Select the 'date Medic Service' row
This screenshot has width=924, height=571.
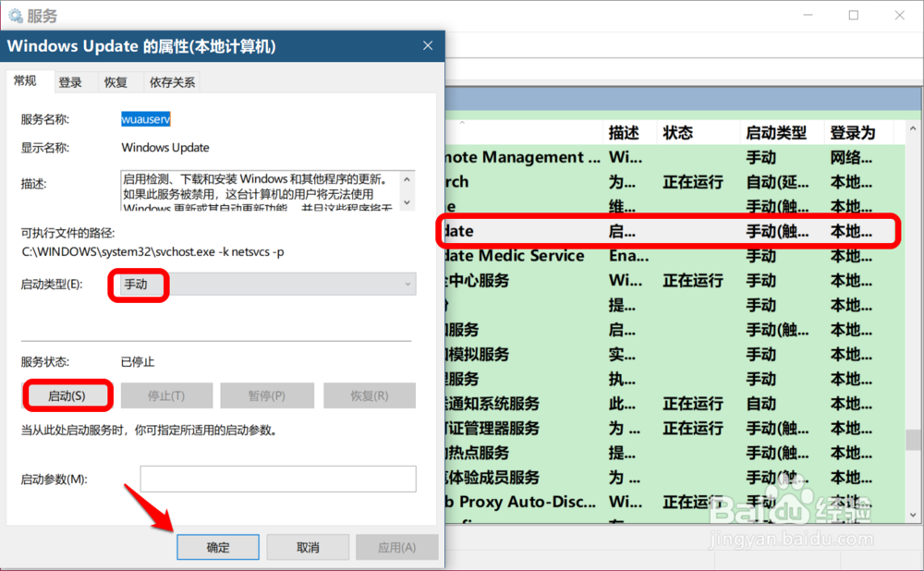[675, 256]
